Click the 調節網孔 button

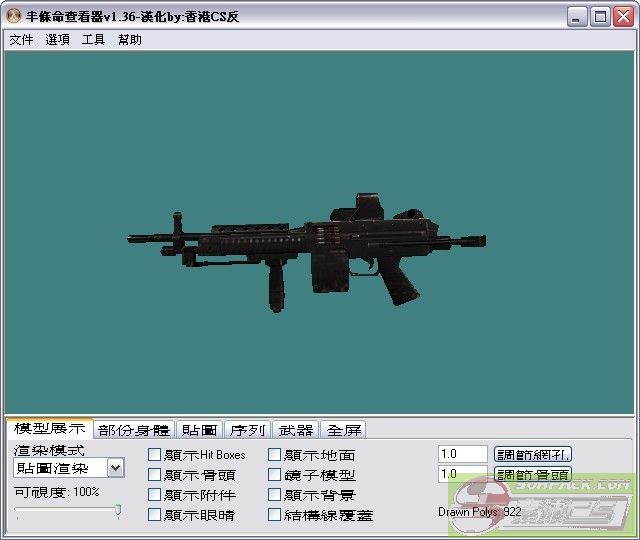(533, 454)
